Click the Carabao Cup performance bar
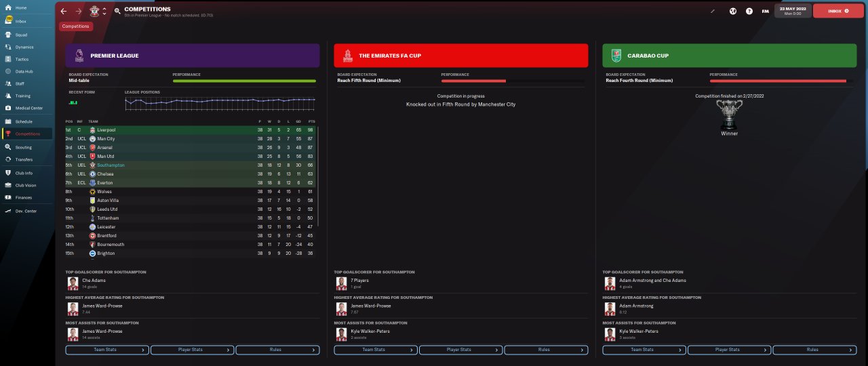Screen dimensions: 868x366 pyautogui.click(x=781, y=81)
